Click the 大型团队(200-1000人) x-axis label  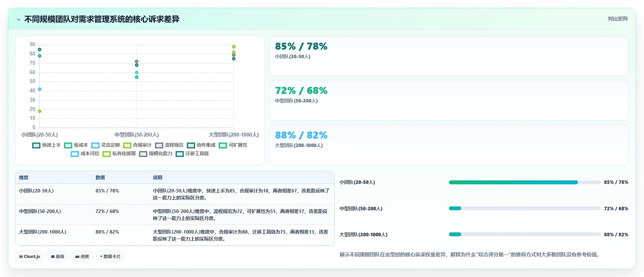click(x=234, y=135)
